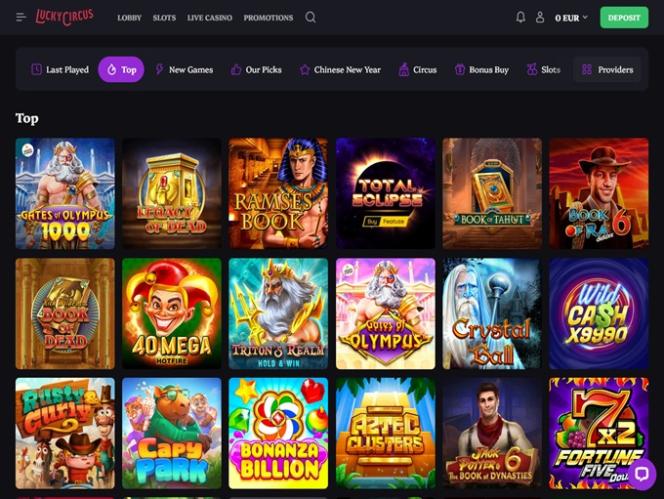Viewport: 664px width, 499px height.
Task: Open the hamburger side menu icon
Action: (x=21, y=17)
